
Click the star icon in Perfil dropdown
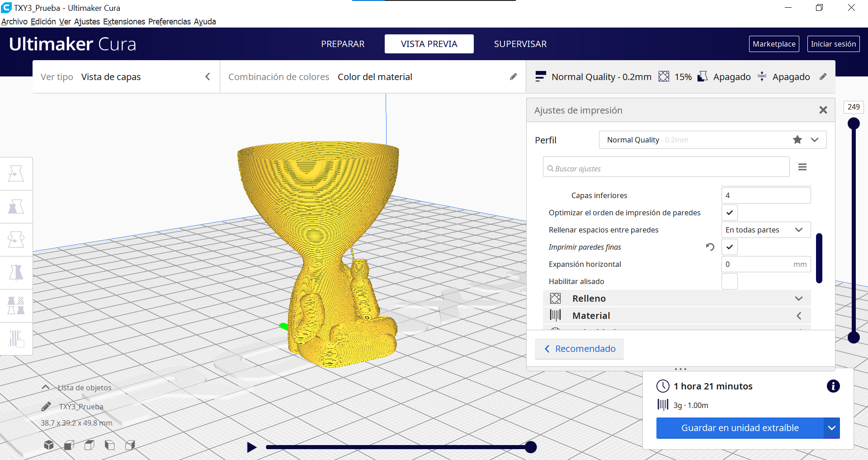[x=797, y=140]
